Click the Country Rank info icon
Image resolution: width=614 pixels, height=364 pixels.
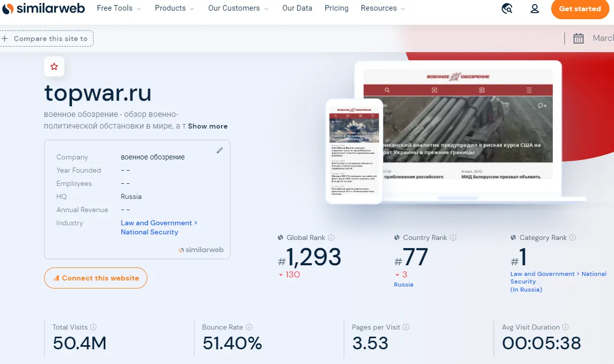click(453, 237)
